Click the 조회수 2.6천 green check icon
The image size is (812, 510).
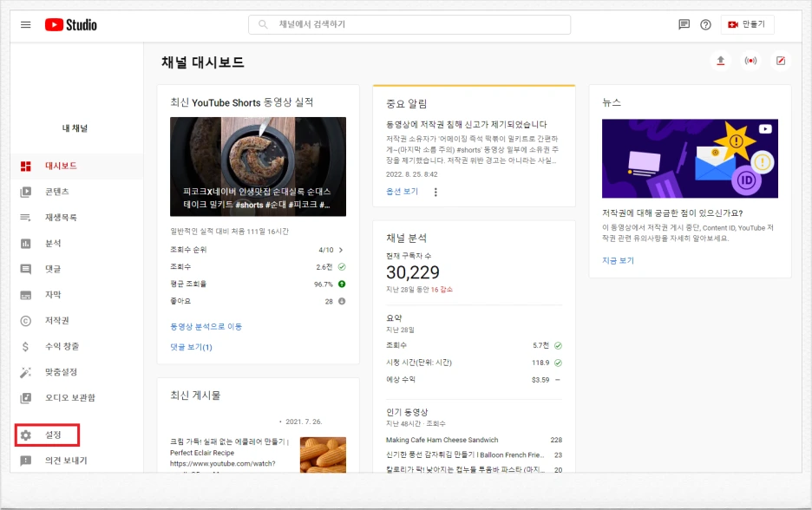point(342,266)
